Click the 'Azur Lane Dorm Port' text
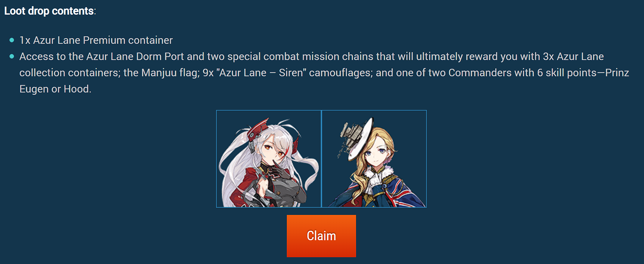 tap(135, 56)
